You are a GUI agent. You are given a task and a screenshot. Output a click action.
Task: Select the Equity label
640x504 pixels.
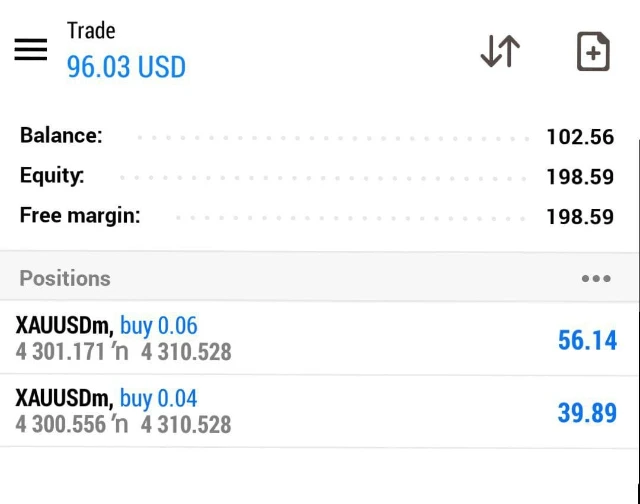coord(52,176)
